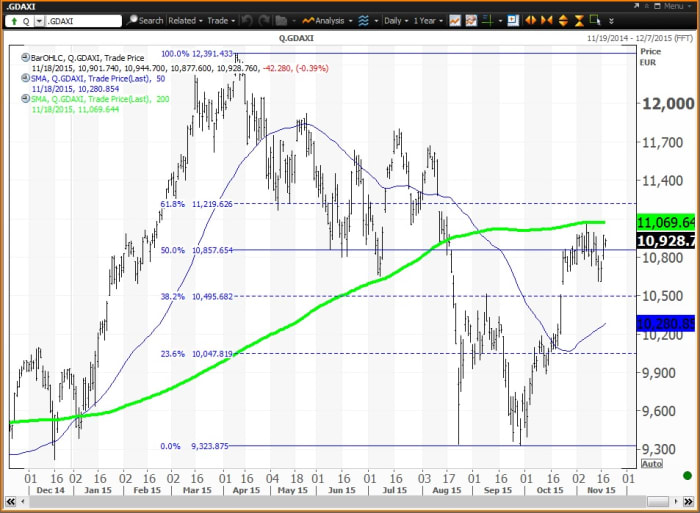The width and height of the screenshot is (700, 513).
Task: Click the redo arrow icon
Action: (x=264, y=21)
